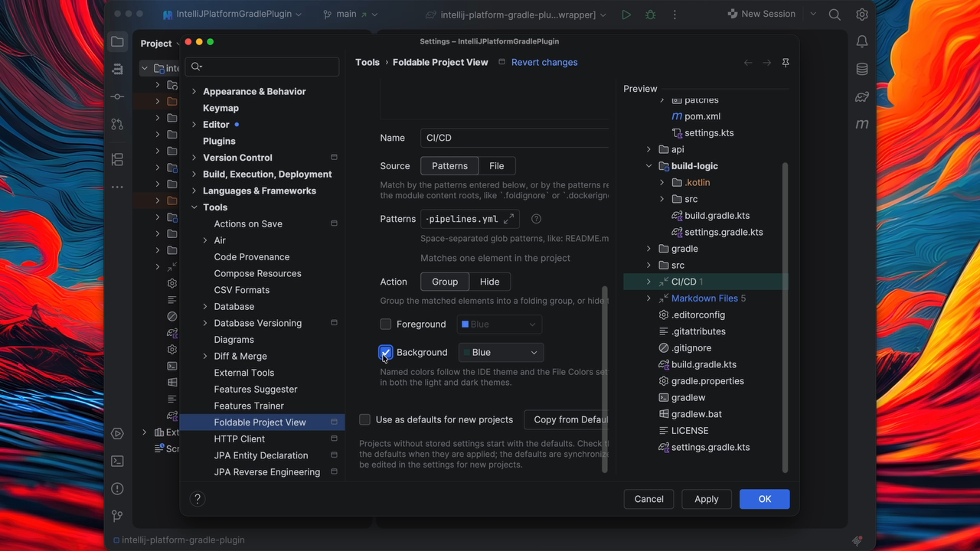The height and width of the screenshot is (551, 980).
Task: Open the Gradle elephant tool window
Action: (x=862, y=96)
